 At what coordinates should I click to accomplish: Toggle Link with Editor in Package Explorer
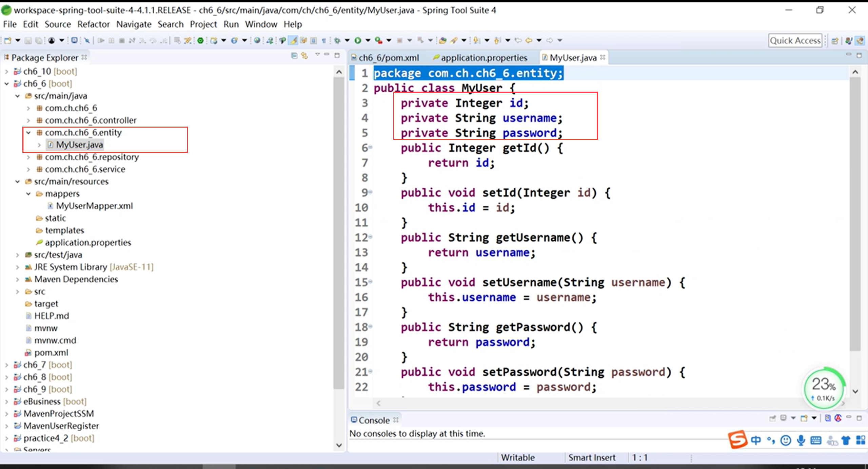[304, 56]
